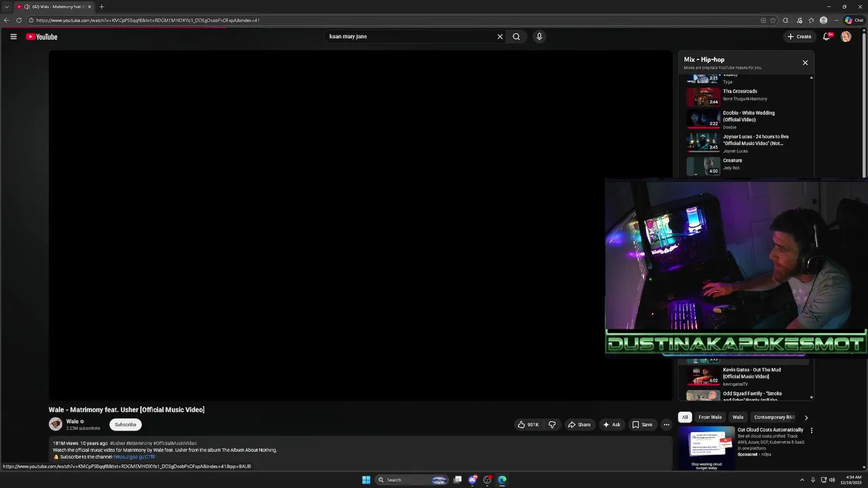The image size is (868, 488).
Task: Open browser Settings and more ellipsis
Action: (835, 20)
